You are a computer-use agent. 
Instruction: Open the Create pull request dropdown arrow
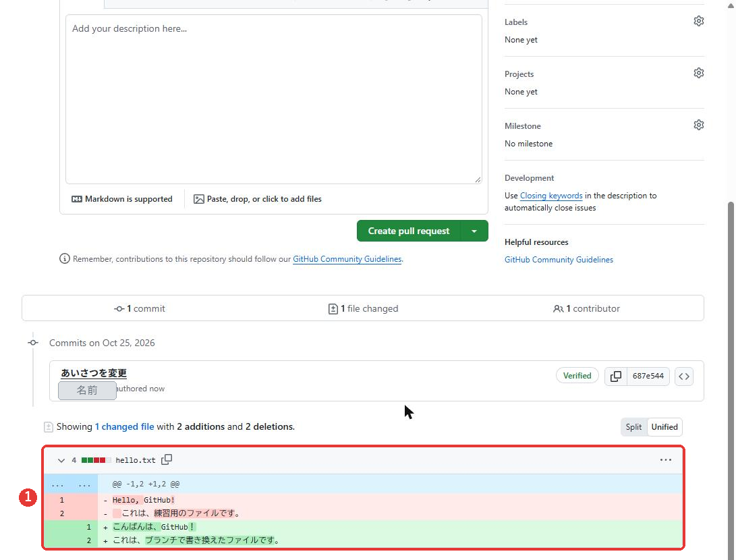[x=474, y=231]
